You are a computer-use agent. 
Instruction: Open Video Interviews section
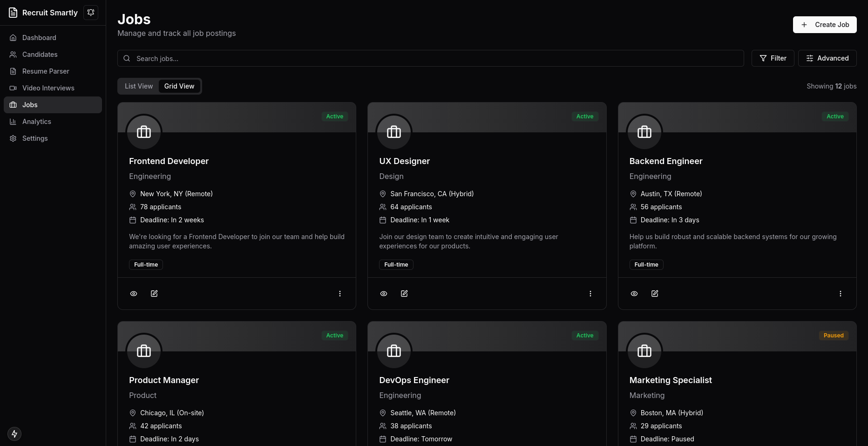pos(53,88)
